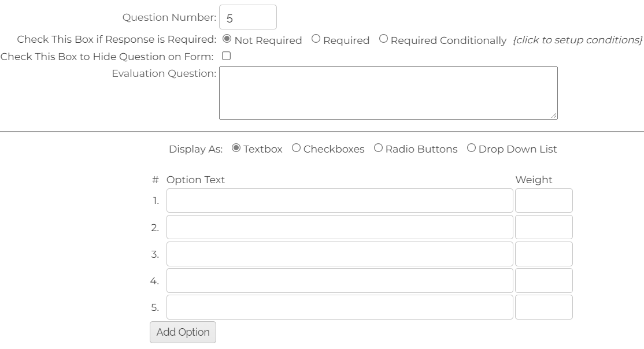This screenshot has height=349, width=644.
Task: Click the Weight field for option 5
Action: (x=543, y=307)
